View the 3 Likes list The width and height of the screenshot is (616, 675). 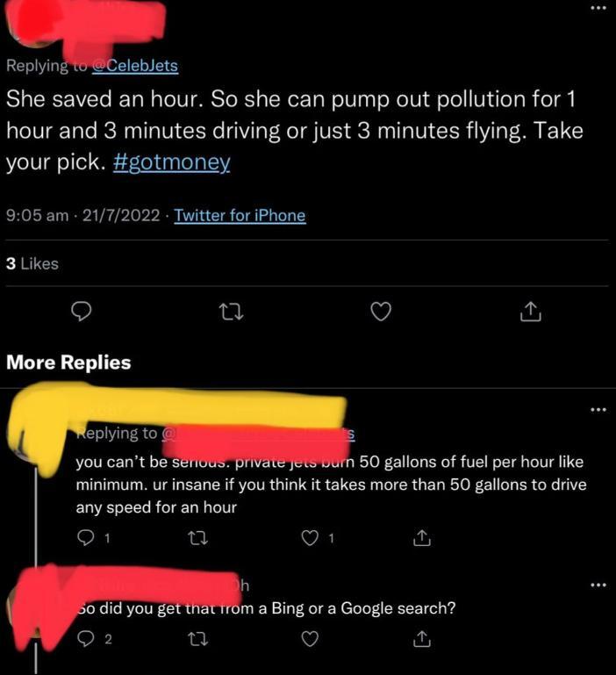(32, 263)
